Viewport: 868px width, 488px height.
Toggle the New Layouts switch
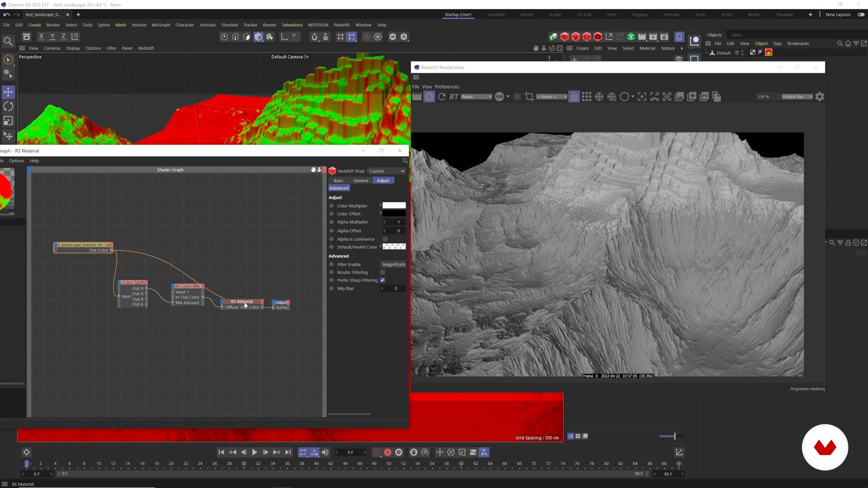point(861,14)
